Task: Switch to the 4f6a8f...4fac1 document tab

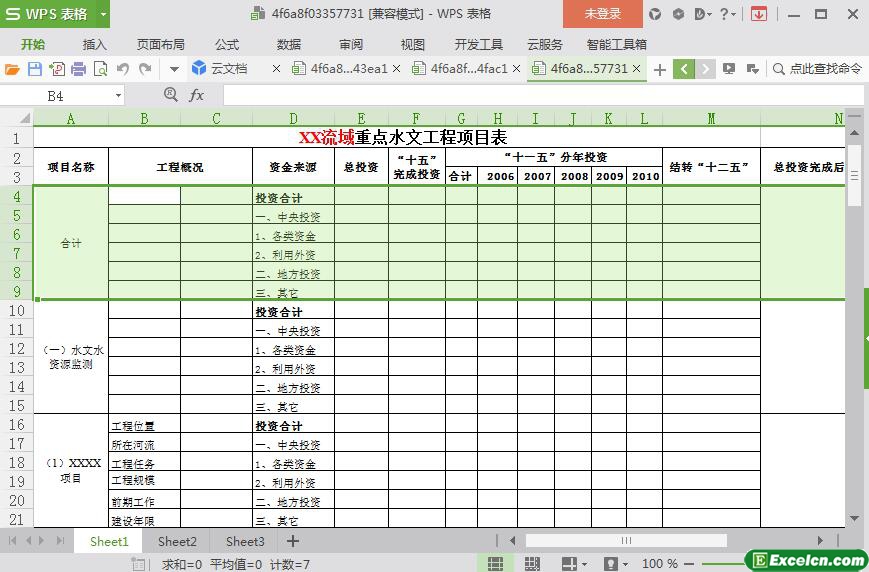Action: pos(460,69)
